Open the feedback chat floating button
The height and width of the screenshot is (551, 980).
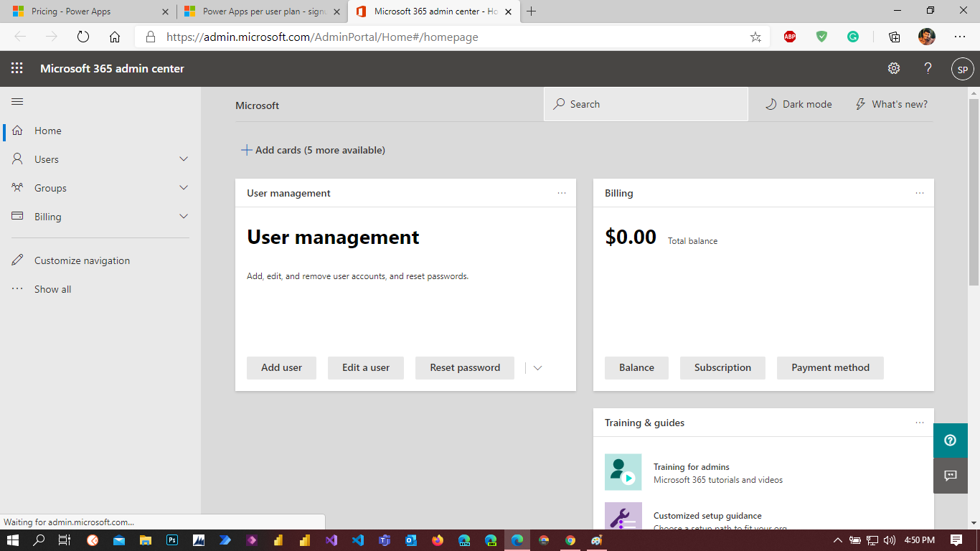tap(951, 475)
